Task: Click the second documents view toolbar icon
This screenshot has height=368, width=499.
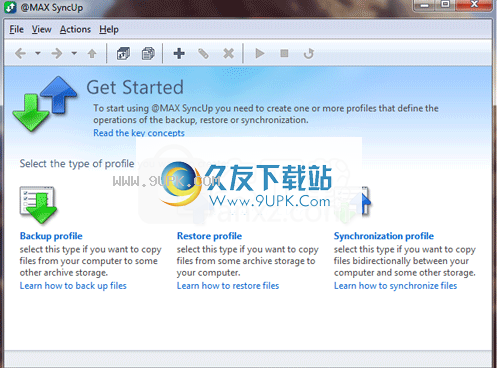Action: point(148,53)
